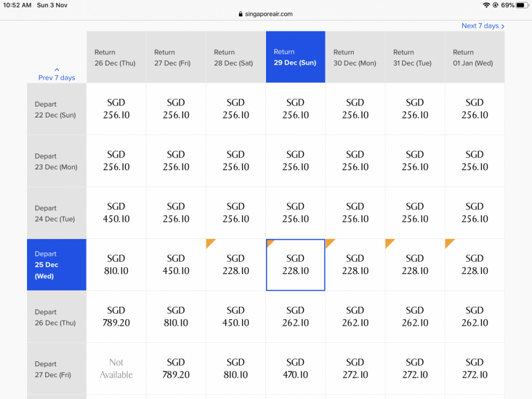The width and height of the screenshot is (532, 399).
Task: Tap the battery icon in status bar
Action: point(522,5)
